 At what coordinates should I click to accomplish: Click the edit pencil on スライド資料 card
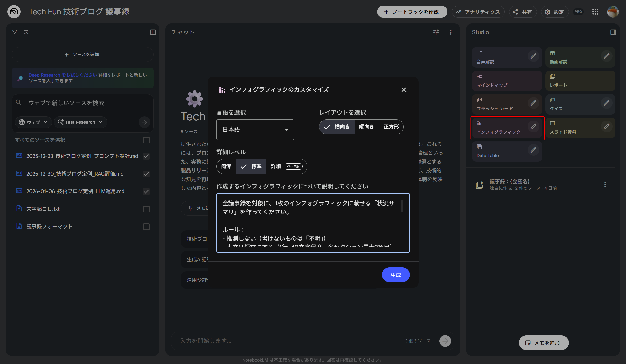[x=606, y=127]
